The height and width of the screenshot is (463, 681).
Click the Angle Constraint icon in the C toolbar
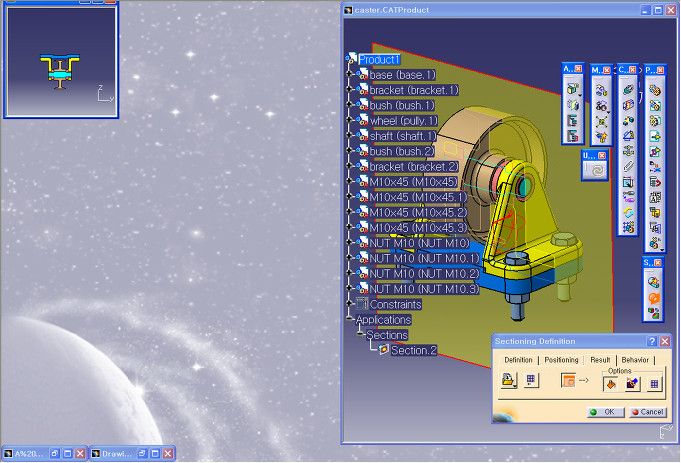[628, 136]
